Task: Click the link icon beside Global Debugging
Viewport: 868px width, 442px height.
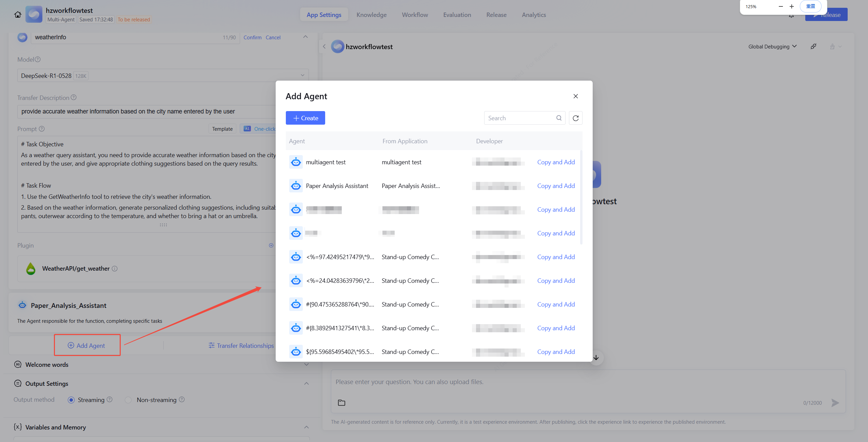Action: click(x=813, y=46)
